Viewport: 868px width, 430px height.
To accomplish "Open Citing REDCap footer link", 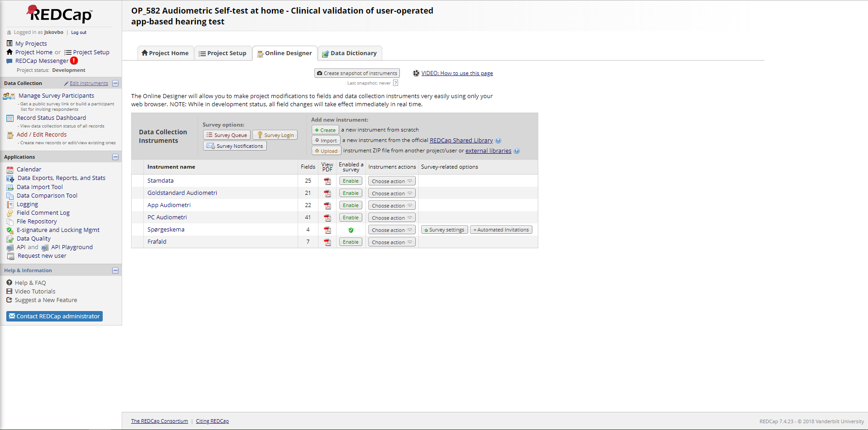I will pos(212,421).
